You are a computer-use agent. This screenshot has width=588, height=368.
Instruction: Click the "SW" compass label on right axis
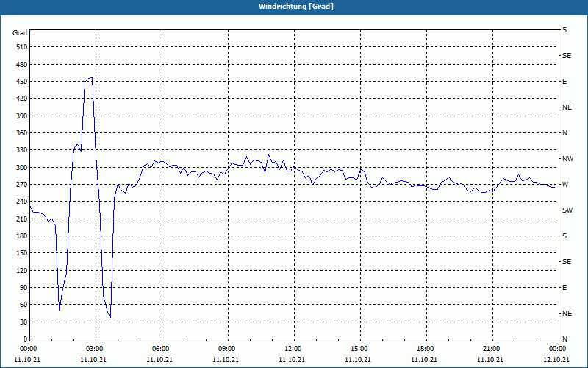[x=567, y=210]
